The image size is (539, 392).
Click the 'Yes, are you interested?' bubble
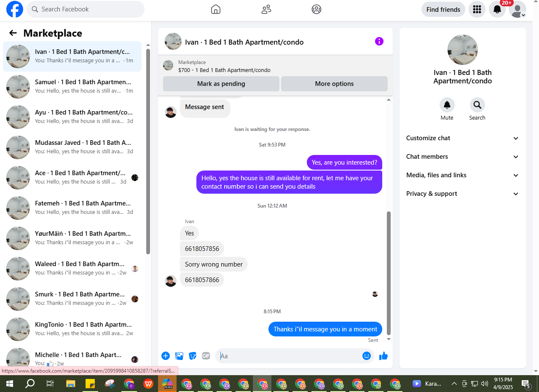coord(344,163)
